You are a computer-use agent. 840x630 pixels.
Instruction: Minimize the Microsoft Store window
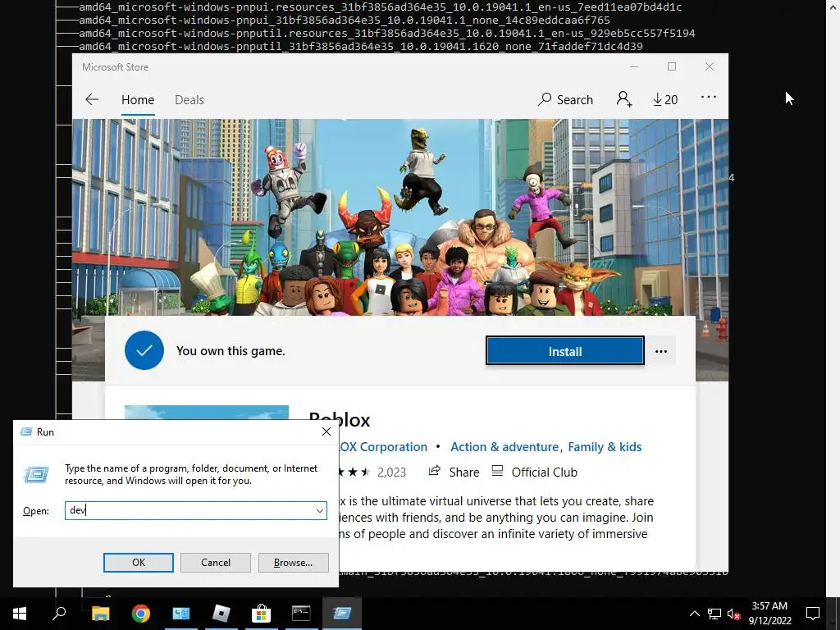(x=634, y=67)
